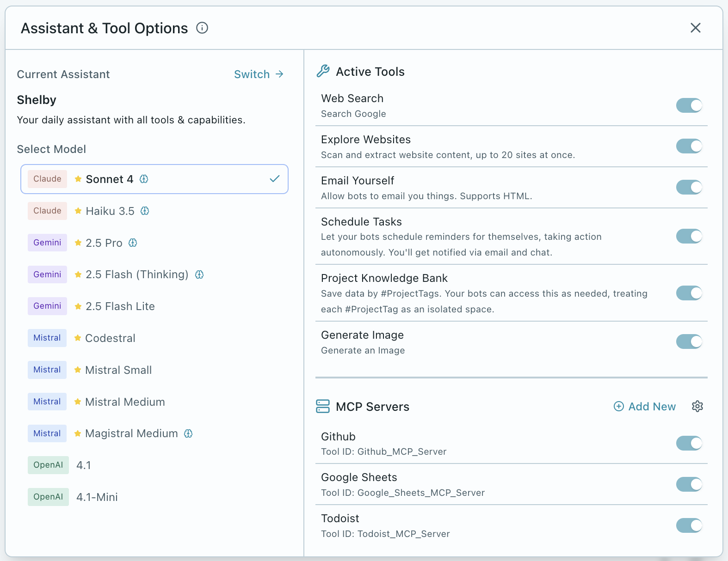Select the Haiku 3.5 model
The height and width of the screenshot is (561, 728).
tap(154, 211)
